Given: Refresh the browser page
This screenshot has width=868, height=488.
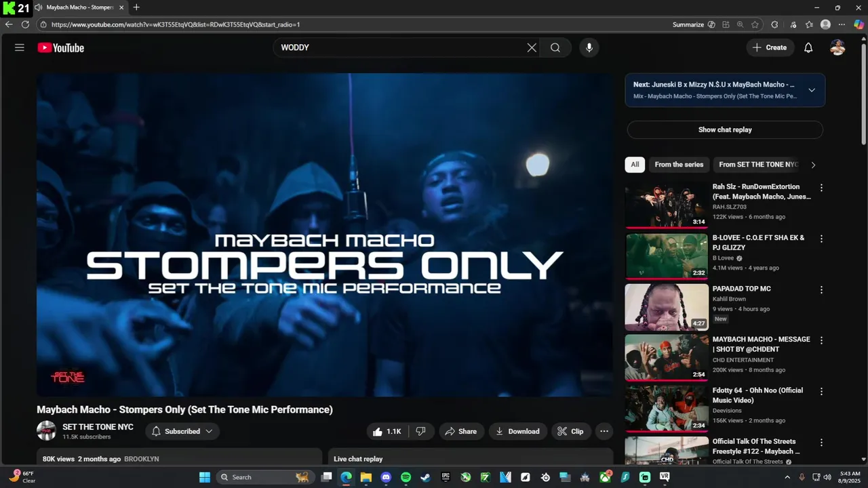Looking at the screenshot, I should tap(25, 24).
